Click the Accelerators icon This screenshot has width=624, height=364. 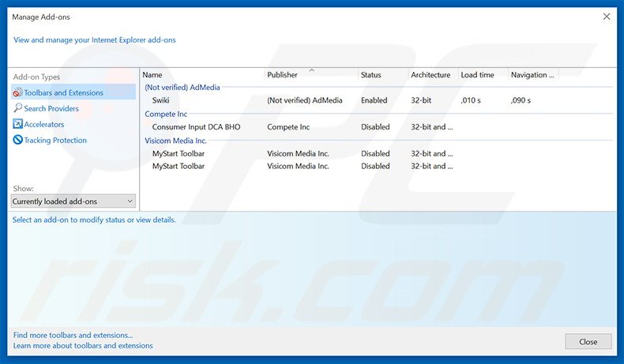pyautogui.click(x=17, y=124)
